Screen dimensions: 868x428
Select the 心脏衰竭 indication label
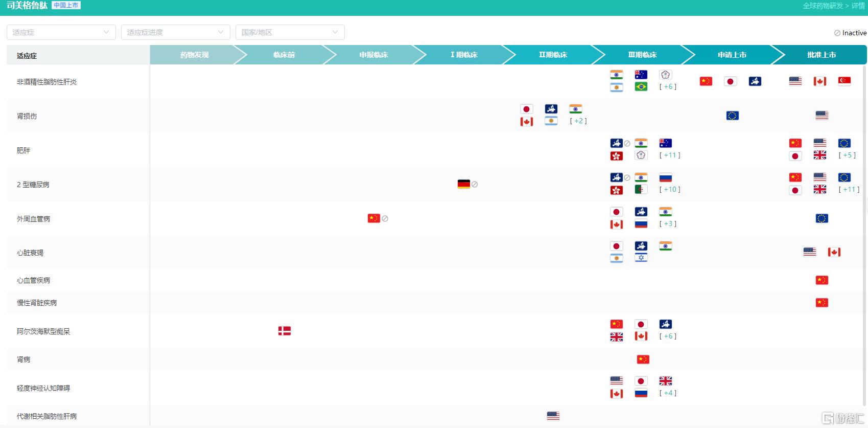click(30, 253)
